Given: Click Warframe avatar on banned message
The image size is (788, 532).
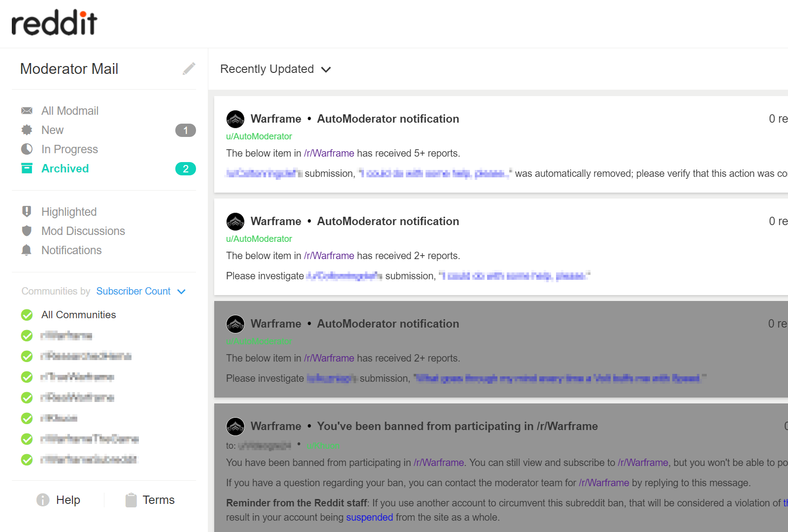Looking at the screenshot, I should point(235,427).
